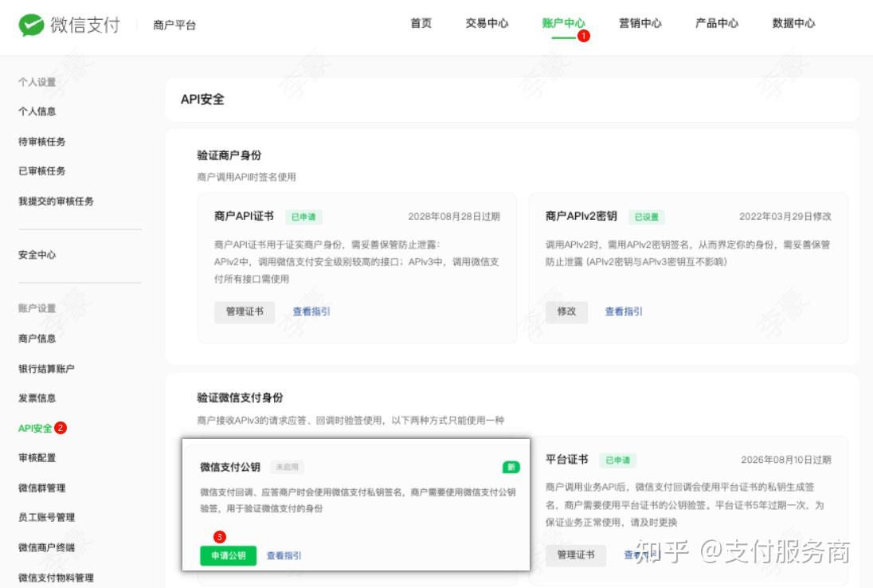Click the 已申请 tag beside 平台证书
The image size is (873, 588).
point(617,460)
